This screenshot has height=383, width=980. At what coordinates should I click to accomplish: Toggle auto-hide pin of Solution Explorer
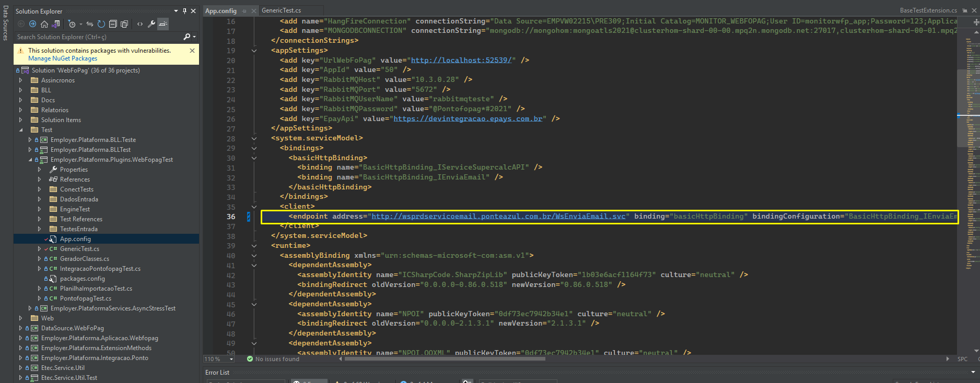184,11
